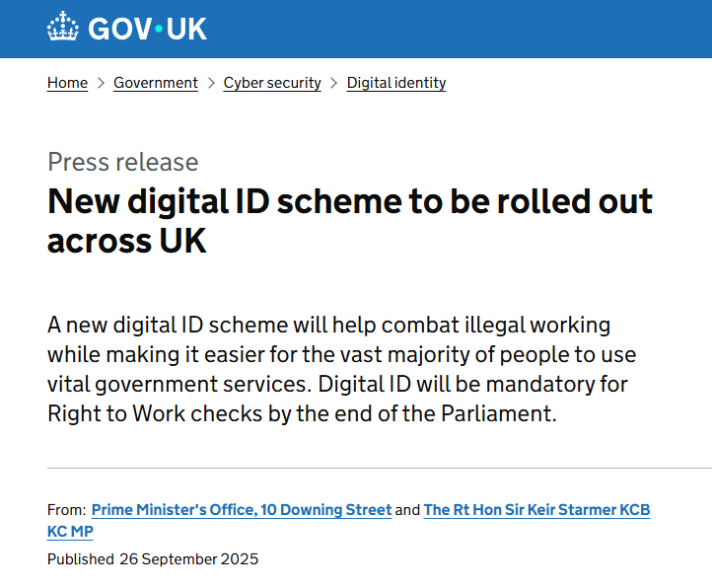The height and width of the screenshot is (588, 712).
Task: Open Prime Minister's Office, 10 Downing Street link
Action: [242, 510]
